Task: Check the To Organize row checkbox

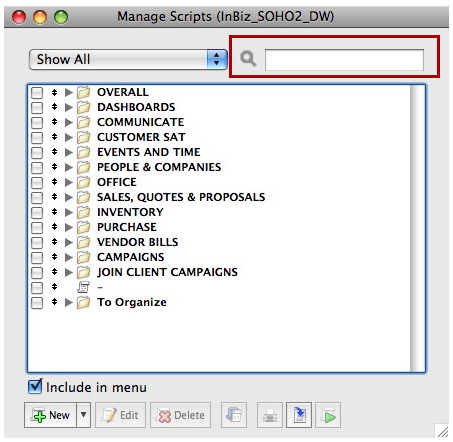Action: (x=37, y=303)
